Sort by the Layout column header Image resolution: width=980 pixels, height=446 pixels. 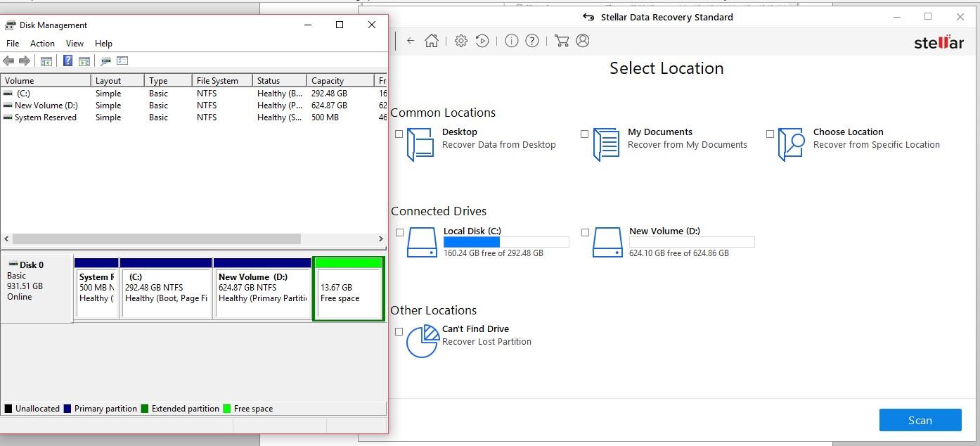click(117, 80)
